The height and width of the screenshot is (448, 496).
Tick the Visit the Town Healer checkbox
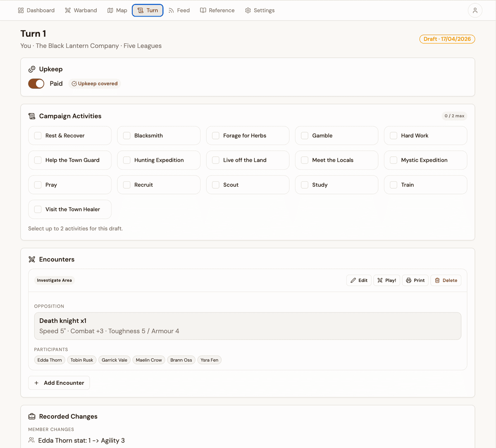coord(38,209)
